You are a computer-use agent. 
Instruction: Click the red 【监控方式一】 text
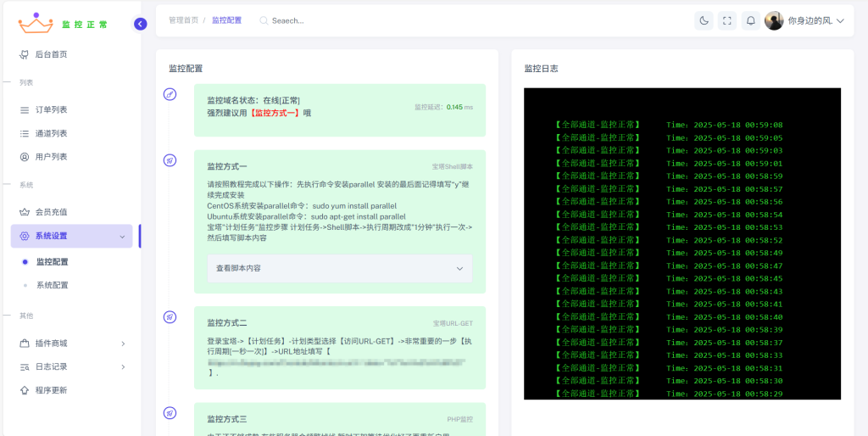274,113
